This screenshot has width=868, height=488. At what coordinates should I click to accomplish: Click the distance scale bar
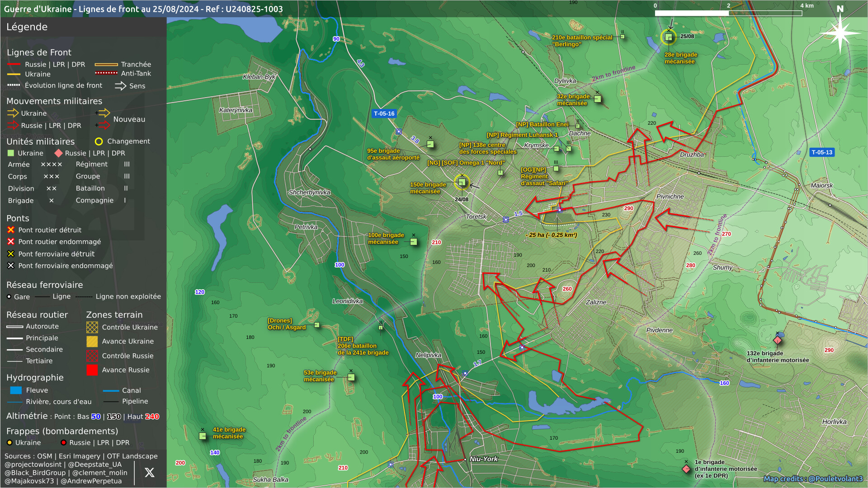pyautogui.click(x=728, y=13)
